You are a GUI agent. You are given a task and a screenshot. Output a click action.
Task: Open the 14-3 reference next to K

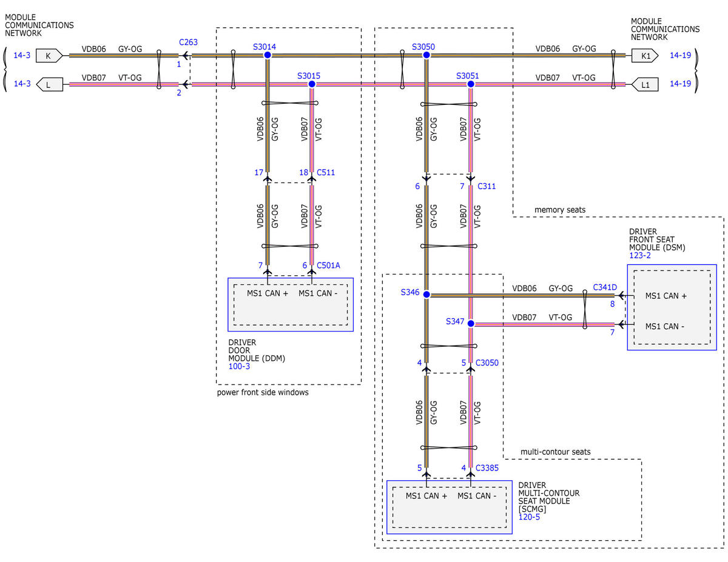pos(22,55)
